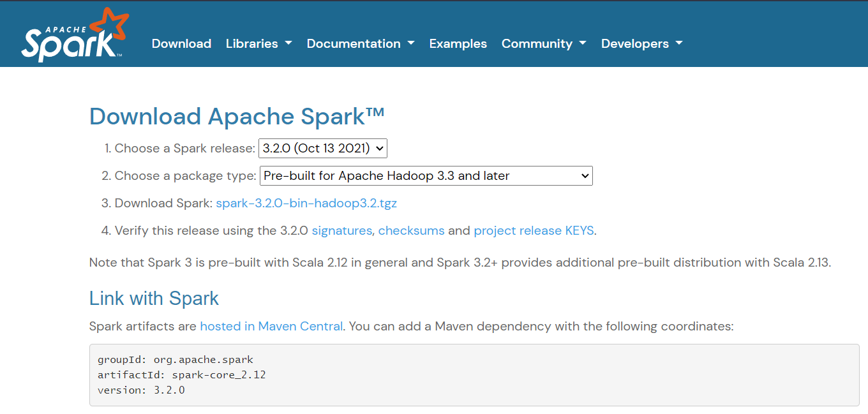
Task: Click the Link with Spark heading
Action: (x=154, y=299)
